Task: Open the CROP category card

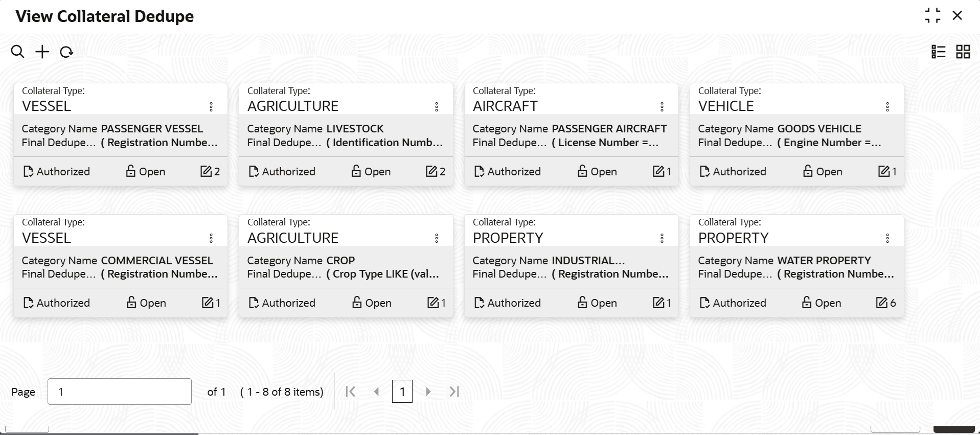Action: point(346,266)
